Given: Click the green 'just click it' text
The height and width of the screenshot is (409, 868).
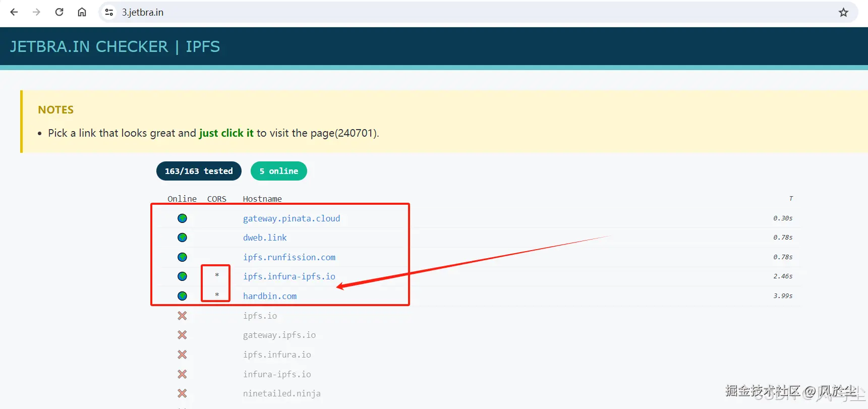Looking at the screenshot, I should coord(226,133).
